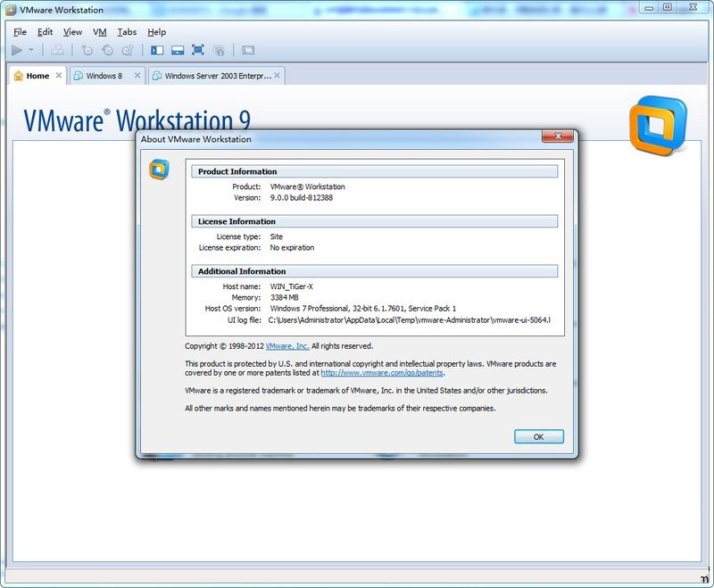Close the About VMware Workstation dialog

[x=557, y=137]
